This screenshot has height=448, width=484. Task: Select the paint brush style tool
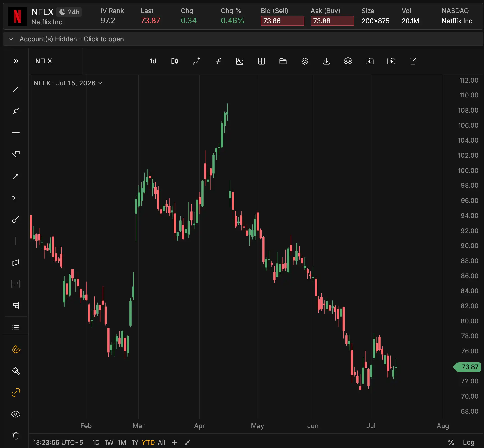pyautogui.click(x=16, y=371)
